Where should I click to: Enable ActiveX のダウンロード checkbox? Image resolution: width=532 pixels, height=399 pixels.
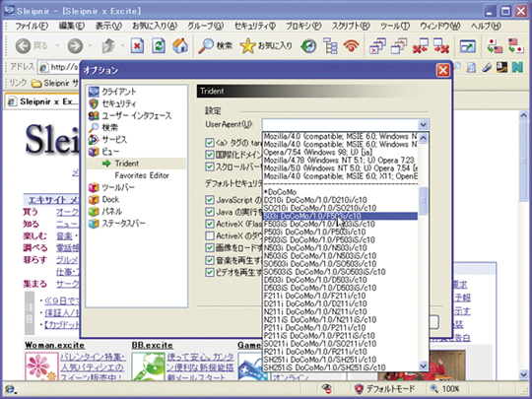tap(210, 235)
